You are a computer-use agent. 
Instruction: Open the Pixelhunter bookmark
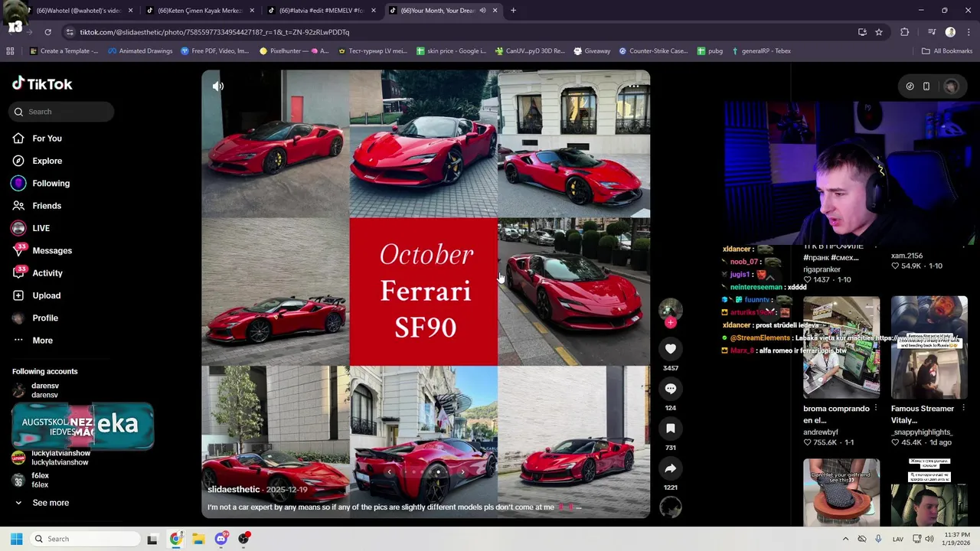tap(294, 51)
